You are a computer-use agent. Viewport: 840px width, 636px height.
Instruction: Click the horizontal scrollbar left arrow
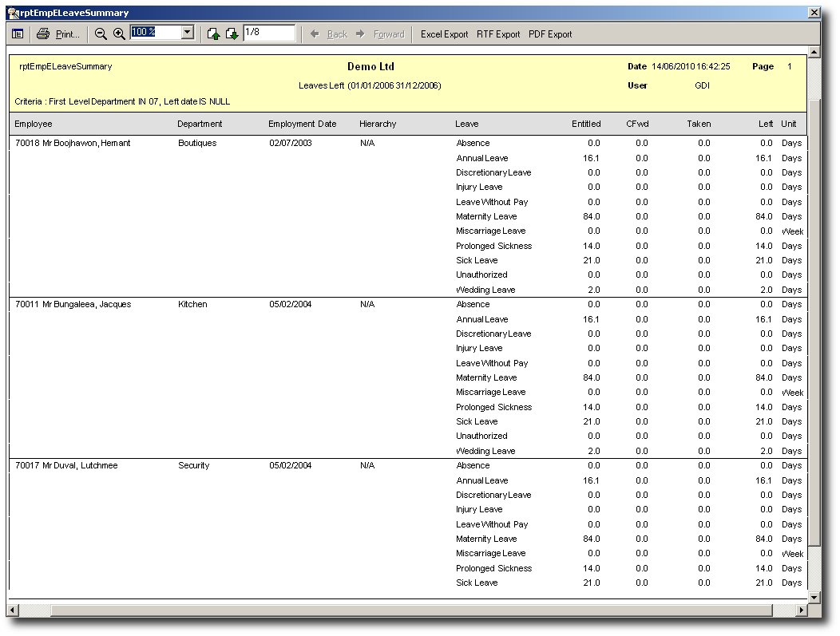point(12,610)
